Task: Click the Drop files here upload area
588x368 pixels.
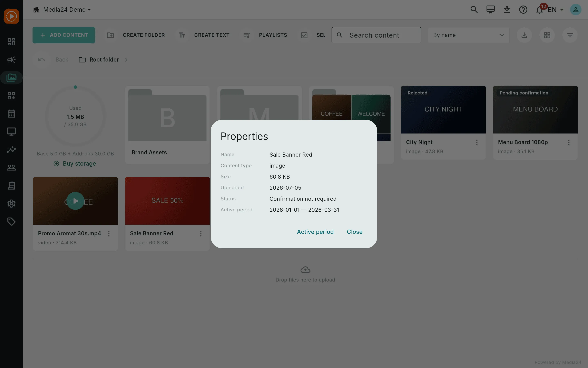Action: pos(305,274)
